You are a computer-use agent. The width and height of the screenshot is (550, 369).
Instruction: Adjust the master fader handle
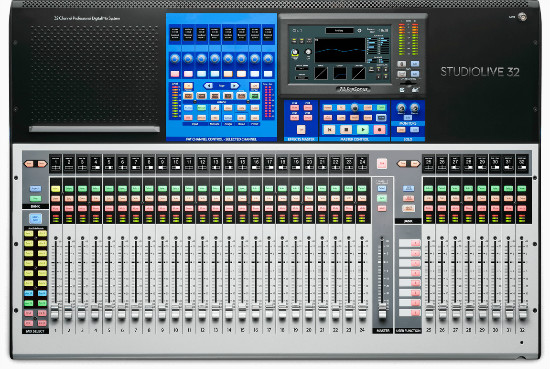(382, 311)
